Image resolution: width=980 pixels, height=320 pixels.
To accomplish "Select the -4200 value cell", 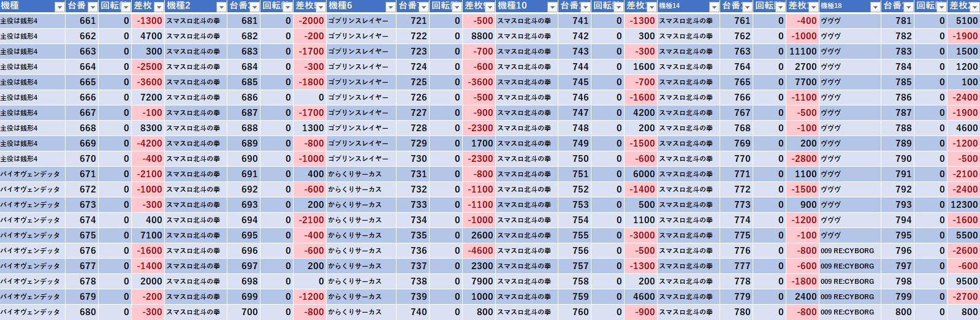I will 148,143.
